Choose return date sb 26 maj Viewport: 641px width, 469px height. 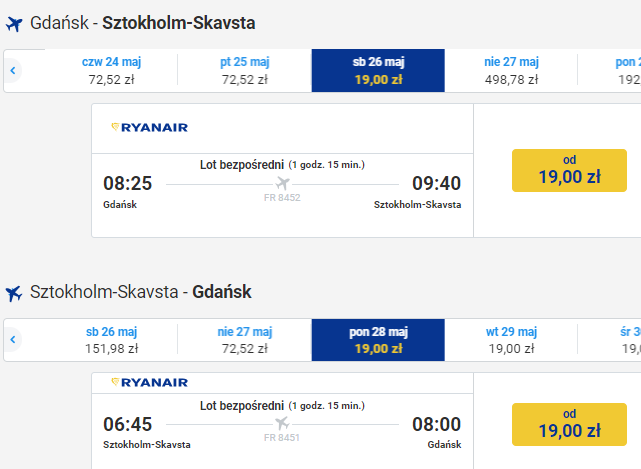tap(111, 340)
